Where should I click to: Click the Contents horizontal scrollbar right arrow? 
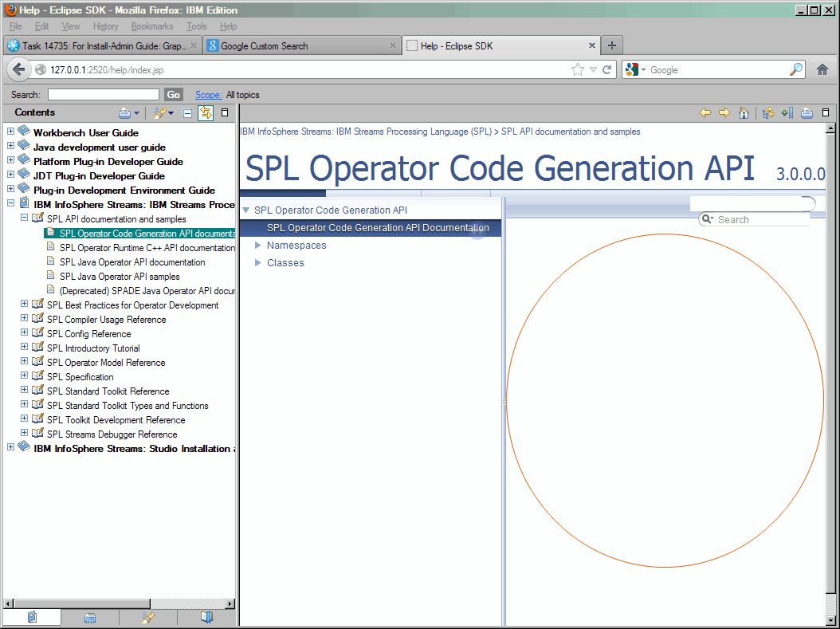point(230,603)
